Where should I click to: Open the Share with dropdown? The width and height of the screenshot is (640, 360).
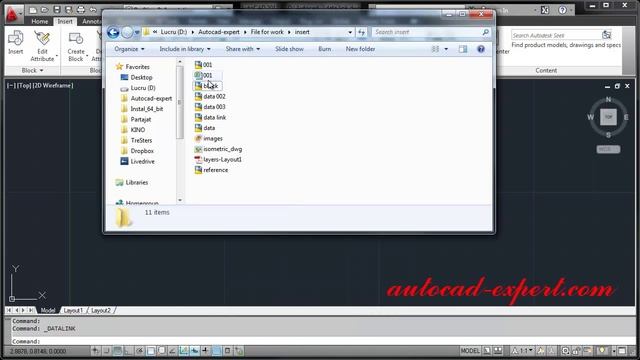[x=242, y=49]
